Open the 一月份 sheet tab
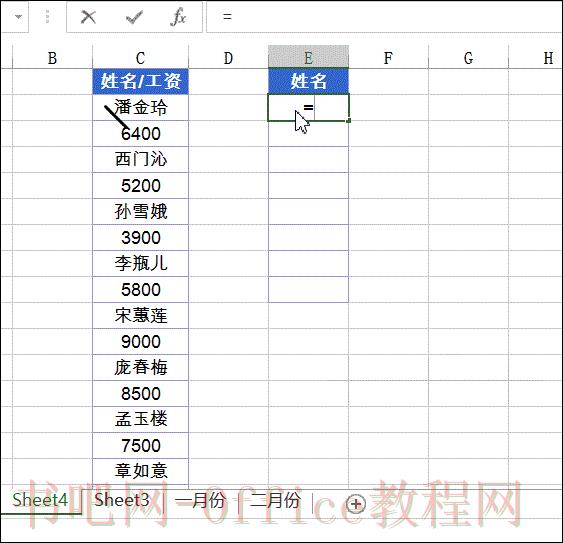The height and width of the screenshot is (543, 563). click(201, 500)
